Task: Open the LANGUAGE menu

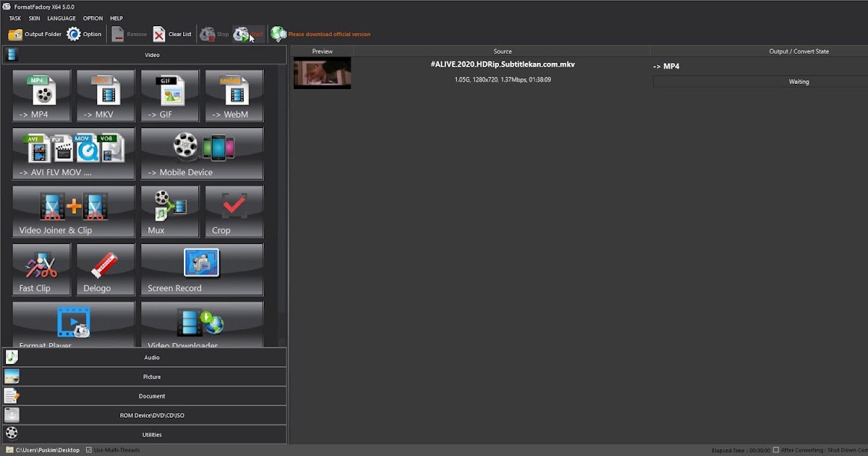Action: 61,18
